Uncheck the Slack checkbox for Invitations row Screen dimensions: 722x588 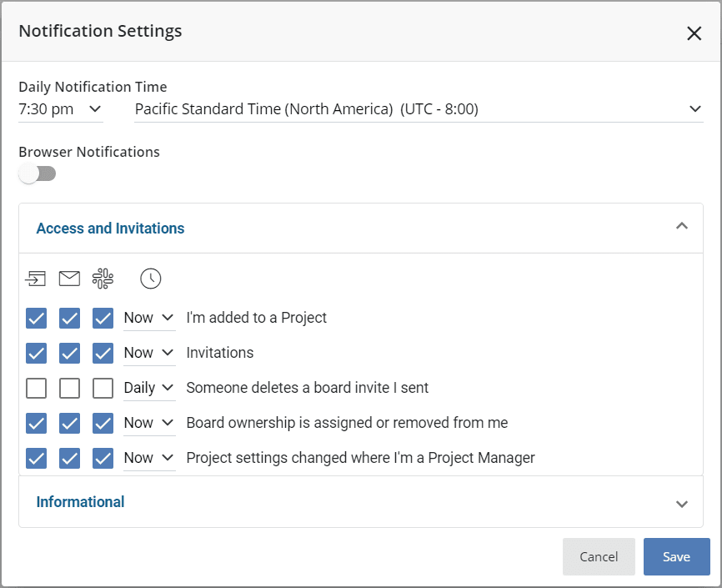coord(102,353)
